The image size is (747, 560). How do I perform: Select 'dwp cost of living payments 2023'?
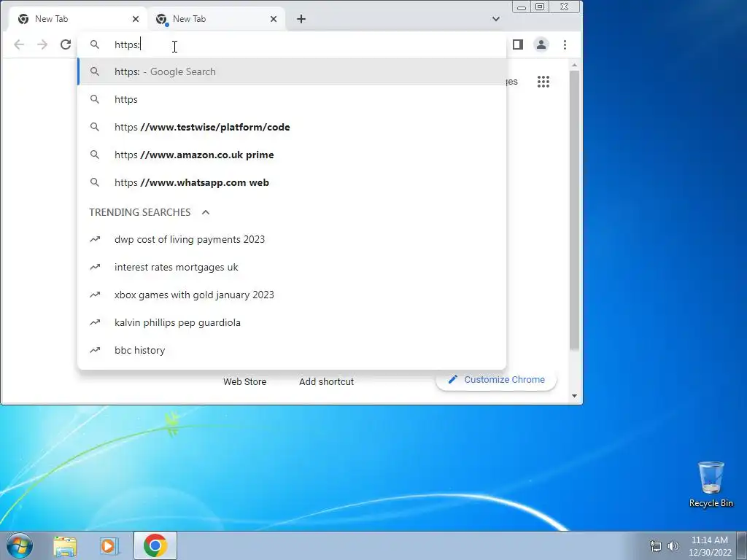tap(292, 239)
